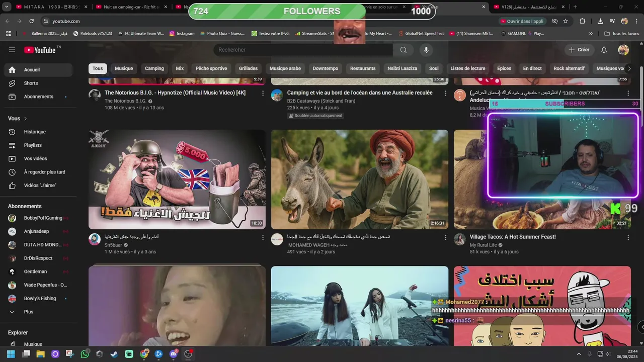The width and height of the screenshot is (644, 362).
Task: Open browser downloads icon
Action: [x=600, y=21]
